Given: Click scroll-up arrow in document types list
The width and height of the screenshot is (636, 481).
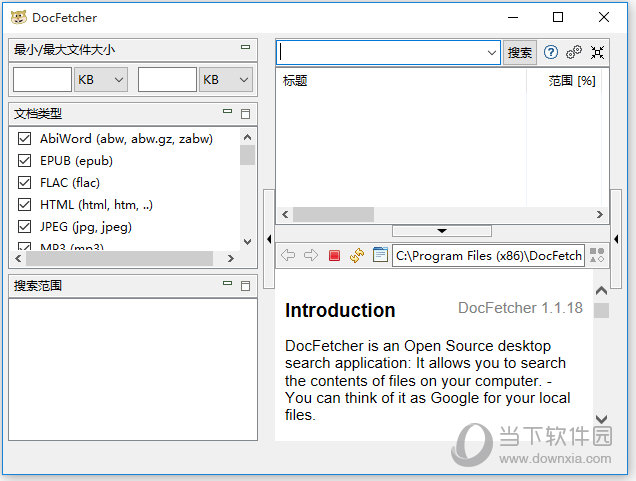Looking at the screenshot, I should coord(247,137).
